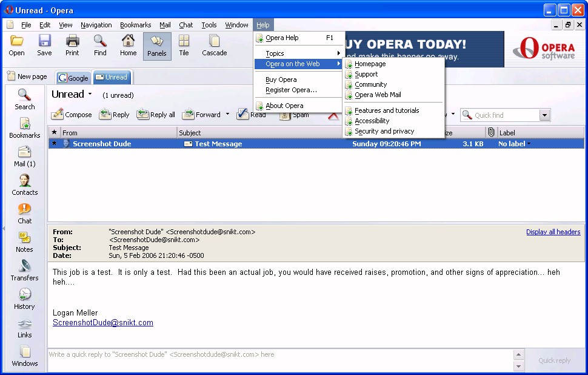This screenshot has width=588, height=375.
Task: Click the Open toolbar icon
Action: pos(16,46)
